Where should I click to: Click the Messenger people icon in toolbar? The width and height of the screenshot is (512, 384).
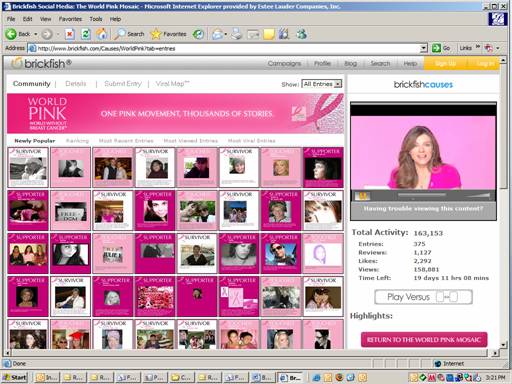(302, 34)
